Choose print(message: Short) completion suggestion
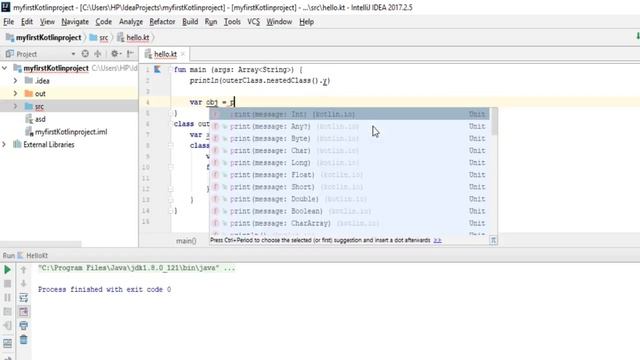 pyautogui.click(x=349, y=187)
